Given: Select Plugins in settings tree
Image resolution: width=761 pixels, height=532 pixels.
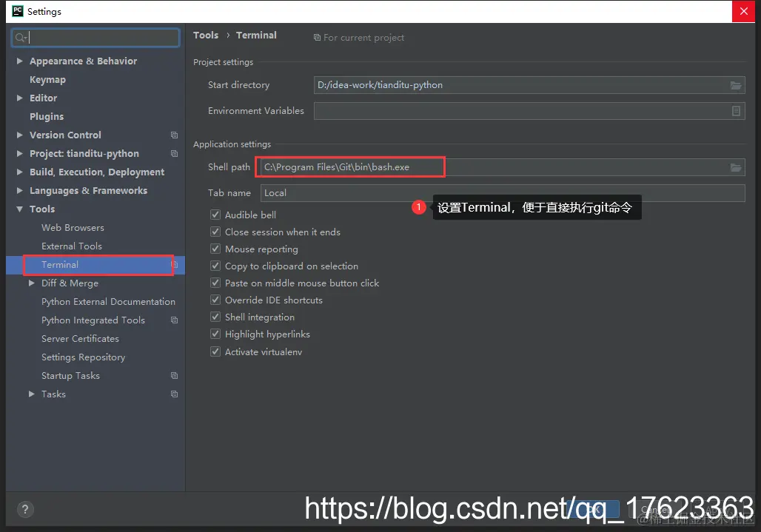Looking at the screenshot, I should 47,116.
